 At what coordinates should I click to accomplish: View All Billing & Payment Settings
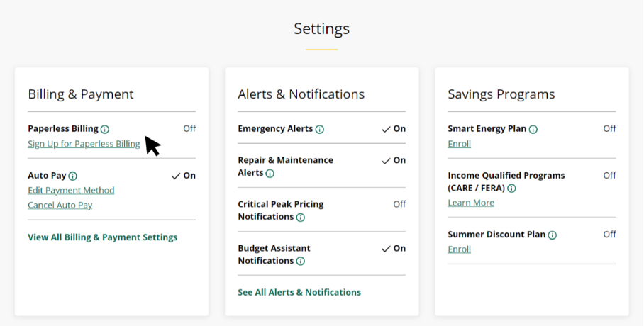(102, 237)
